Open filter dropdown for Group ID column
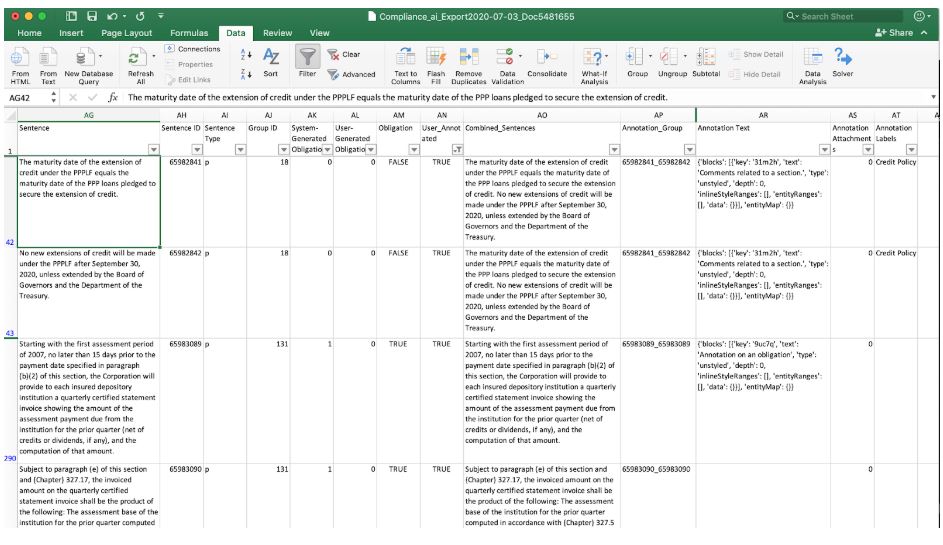943x545 pixels. point(284,149)
